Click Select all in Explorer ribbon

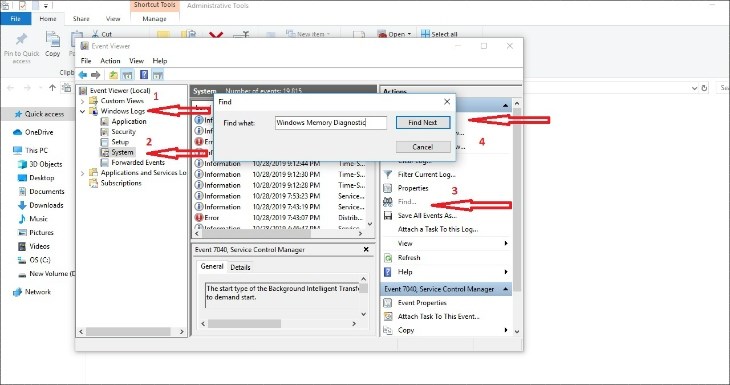(439, 34)
